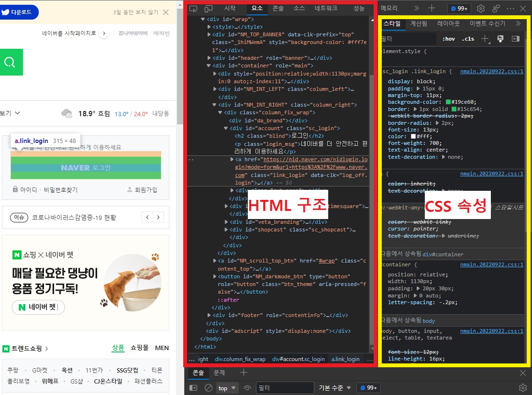Image resolution: width=532 pixels, height=395 pixels.
Task: Select a.link_login in the breadcrumb bar
Action: (x=345, y=359)
